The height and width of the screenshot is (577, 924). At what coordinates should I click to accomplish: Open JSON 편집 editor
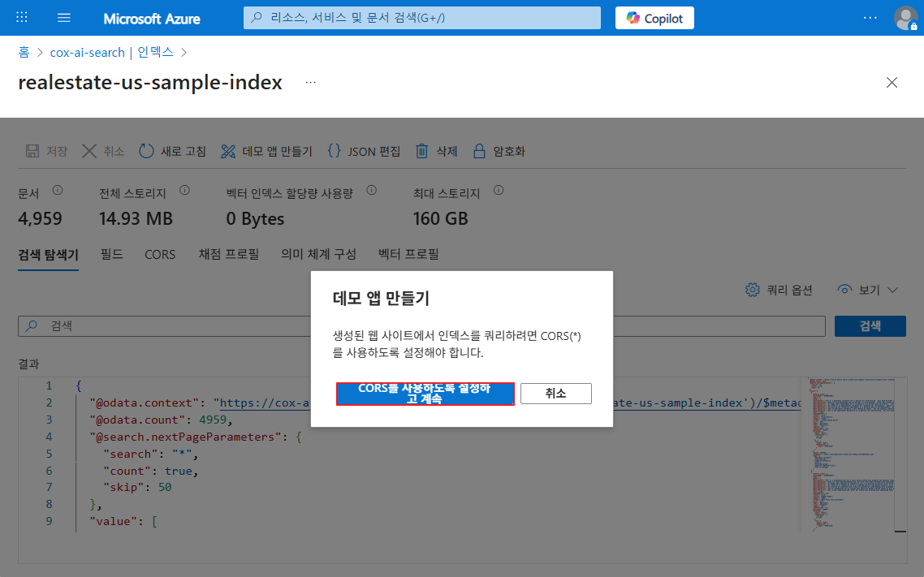(364, 151)
